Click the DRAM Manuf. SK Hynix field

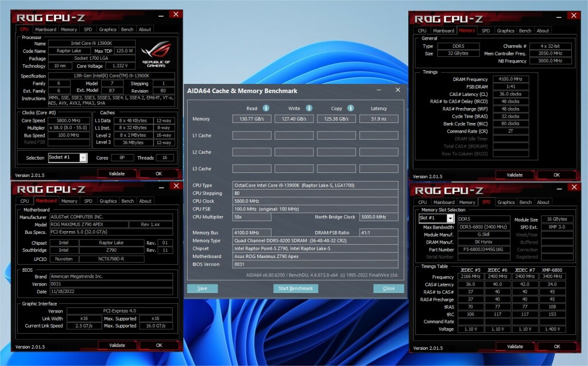click(483, 242)
